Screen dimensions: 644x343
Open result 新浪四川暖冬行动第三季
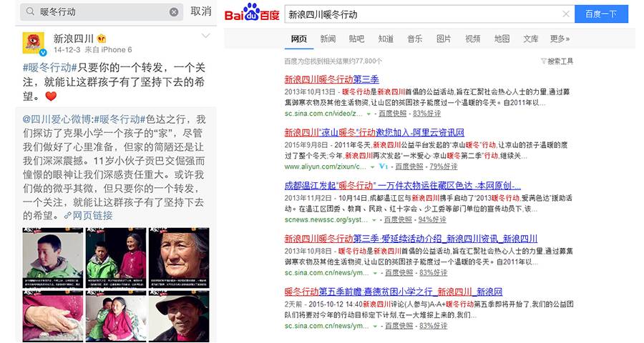point(331,79)
